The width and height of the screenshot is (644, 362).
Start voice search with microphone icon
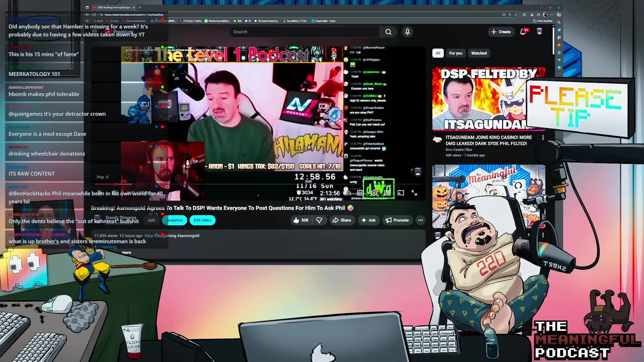pyautogui.click(x=408, y=32)
